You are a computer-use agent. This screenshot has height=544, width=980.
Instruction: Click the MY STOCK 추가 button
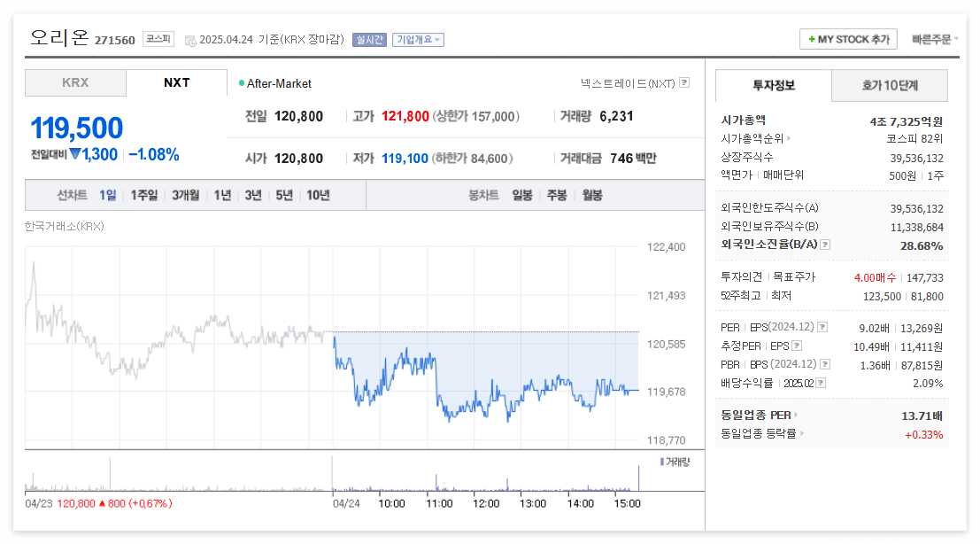click(x=848, y=39)
